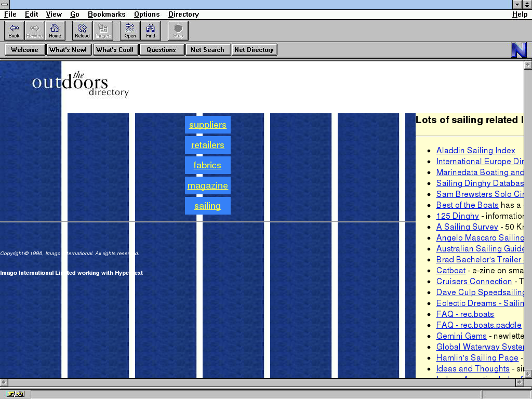The width and height of the screenshot is (532, 399).
Task: Click the outdoors directory logo
Action: coord(80,85)
